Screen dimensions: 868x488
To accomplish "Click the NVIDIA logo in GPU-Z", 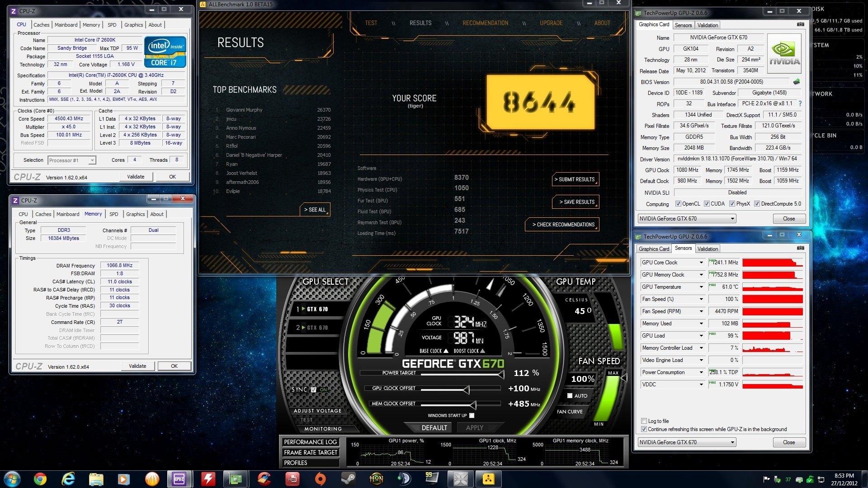I will click(x=784, y=53).
